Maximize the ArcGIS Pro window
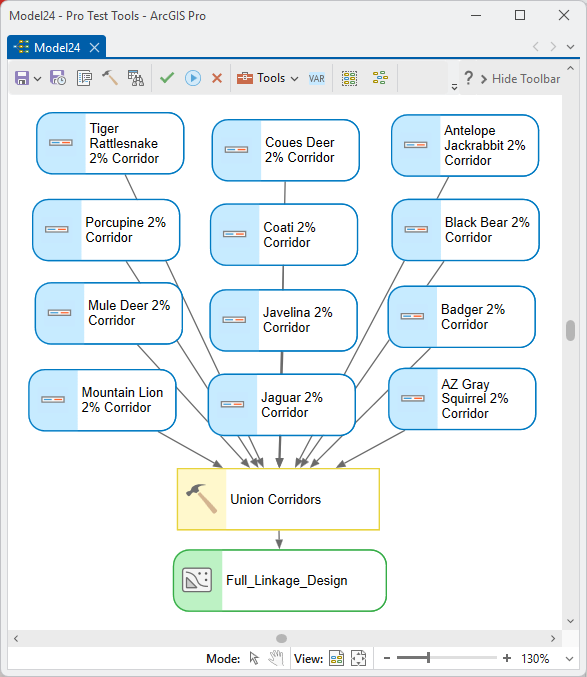The image size is (587, 677). [520, 16]
